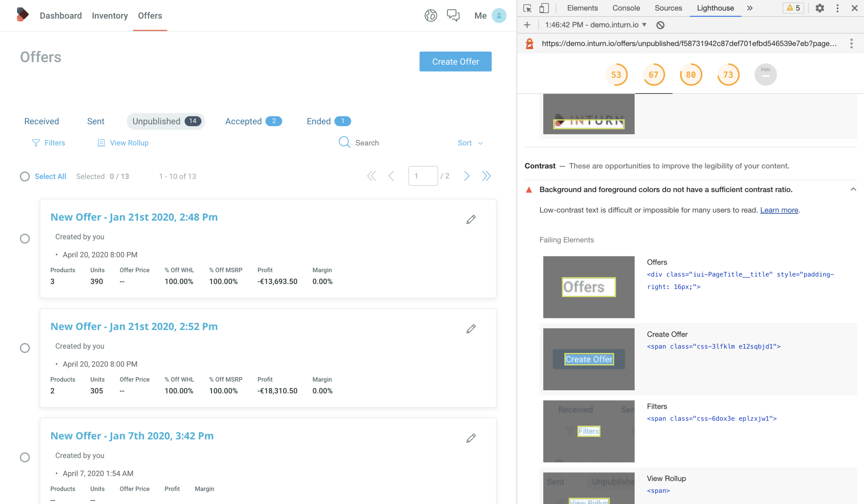Toggle the device toolbar icon in DevTools
The height and width of the screenshot is (504, 864).
coord(544,8)
